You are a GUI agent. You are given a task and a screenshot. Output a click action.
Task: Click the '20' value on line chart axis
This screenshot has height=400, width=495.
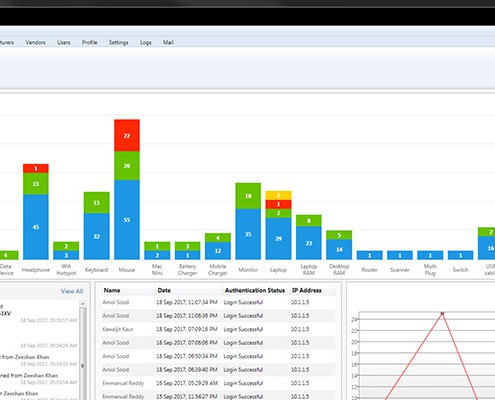pyautogui.click(x=354, y=342)
